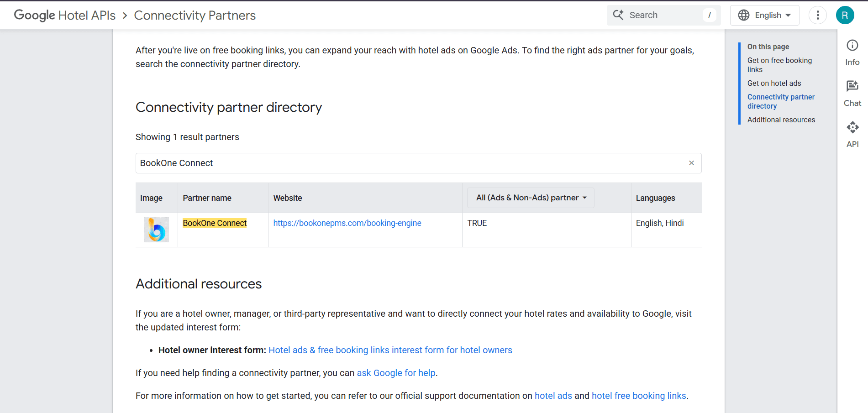
Task: Click the On this page label
Action: coord(768,47)
